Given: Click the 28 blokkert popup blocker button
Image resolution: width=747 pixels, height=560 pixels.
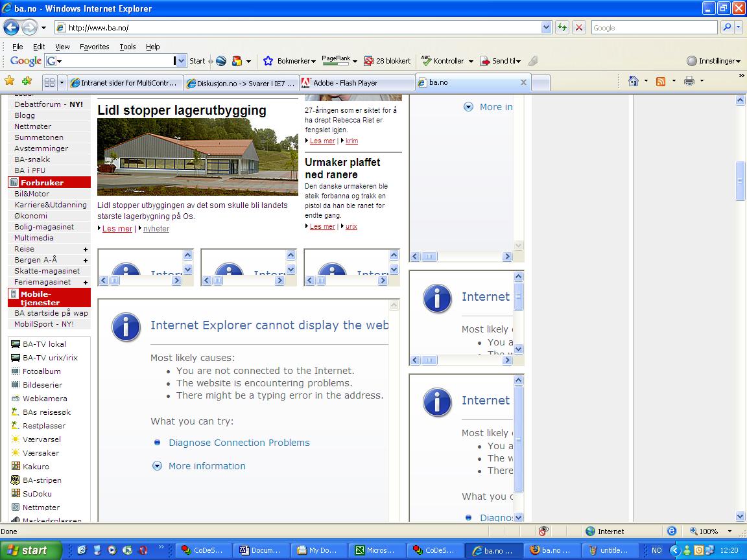Looking at the screenshot, I should click(387, 61).
